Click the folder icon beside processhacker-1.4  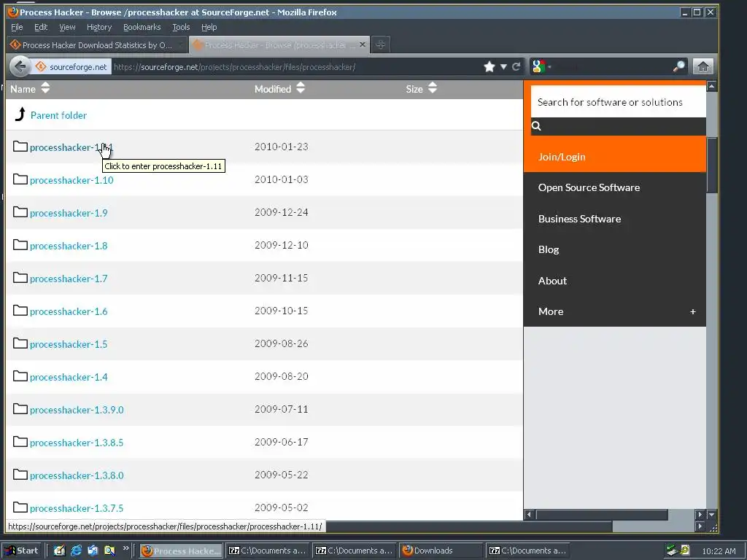[x=20, y=376]
